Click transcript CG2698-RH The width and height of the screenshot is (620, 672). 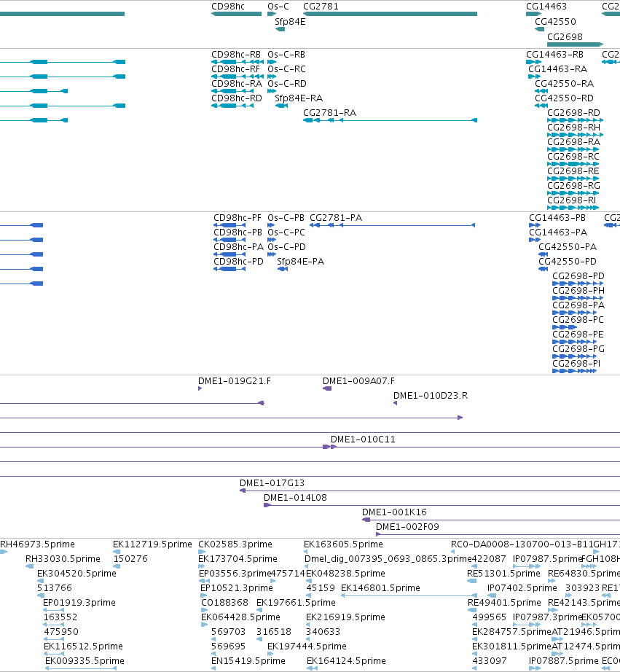(x=573, y=128)
